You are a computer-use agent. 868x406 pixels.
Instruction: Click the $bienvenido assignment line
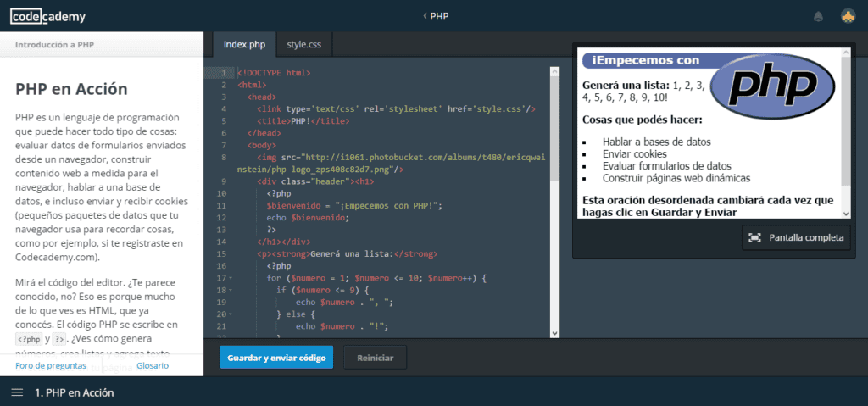tap(355, 206)
